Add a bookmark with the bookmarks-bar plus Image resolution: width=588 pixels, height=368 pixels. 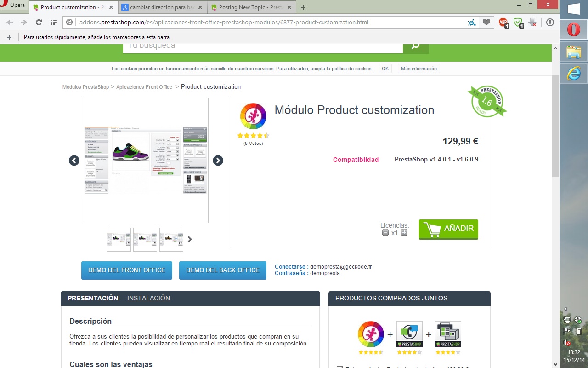9,37
